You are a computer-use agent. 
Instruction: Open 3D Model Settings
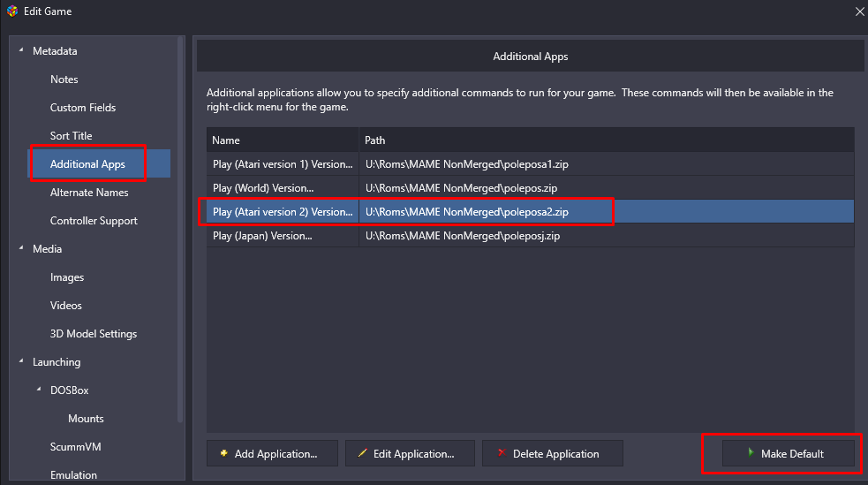[94, 333]
